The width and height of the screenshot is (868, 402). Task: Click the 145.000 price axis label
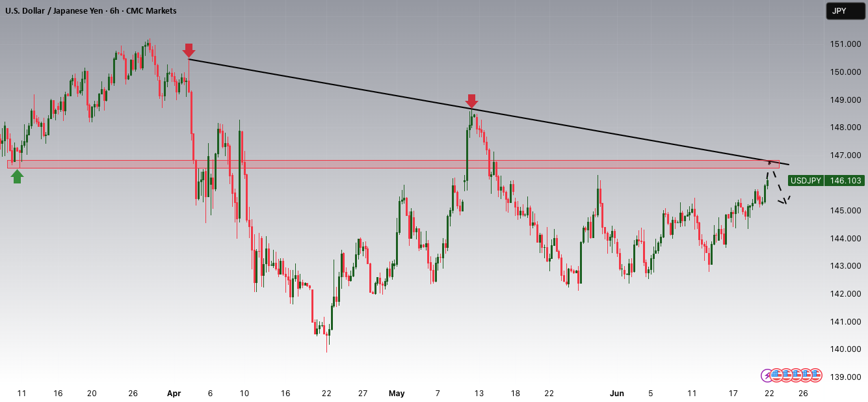pos(844,211)
